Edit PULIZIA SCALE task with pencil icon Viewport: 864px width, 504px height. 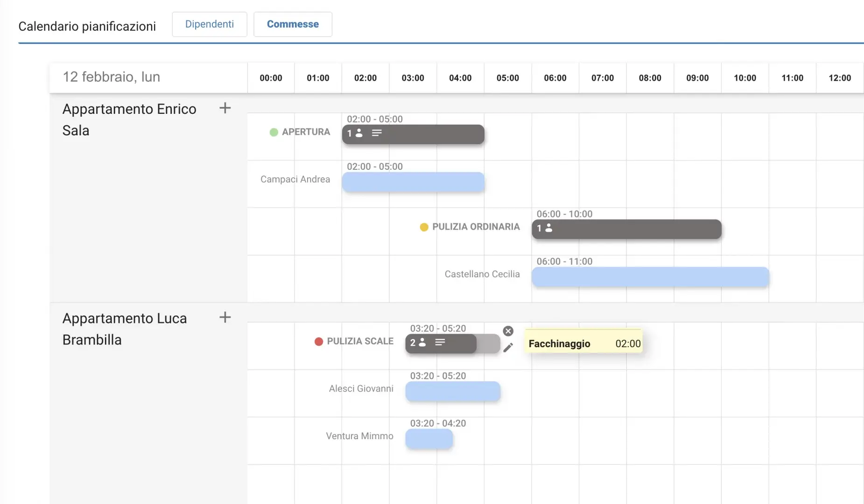[508, 347]
